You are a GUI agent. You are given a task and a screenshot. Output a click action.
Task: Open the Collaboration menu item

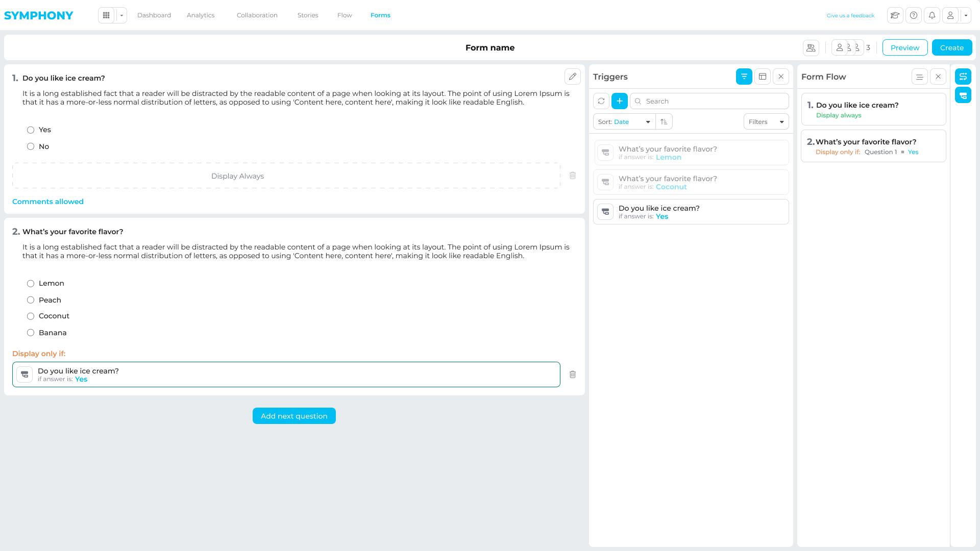click(257, 15)
